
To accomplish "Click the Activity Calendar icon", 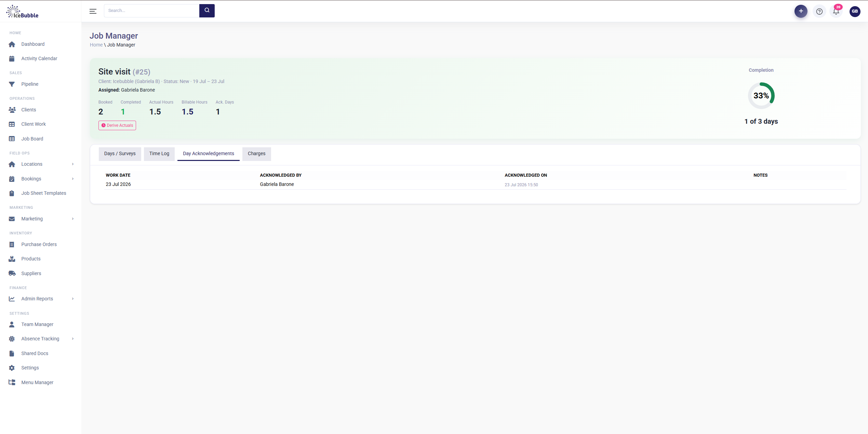I will point(12,58).
